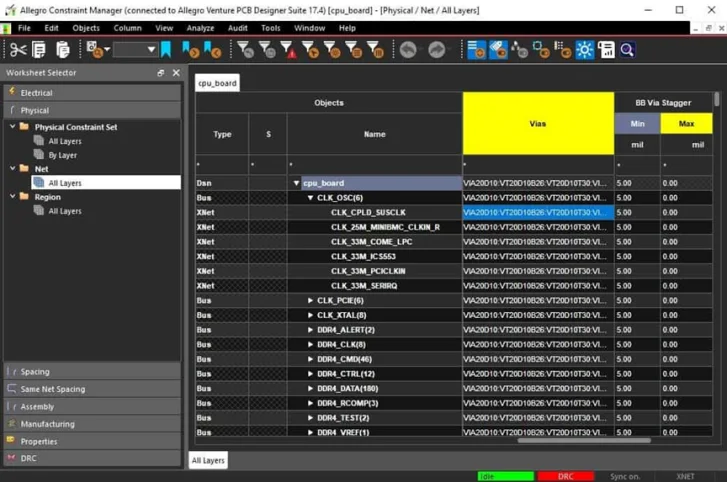Open the Analyze menu
The height and width of the screenshot is (482, 727).
[200, 28]
